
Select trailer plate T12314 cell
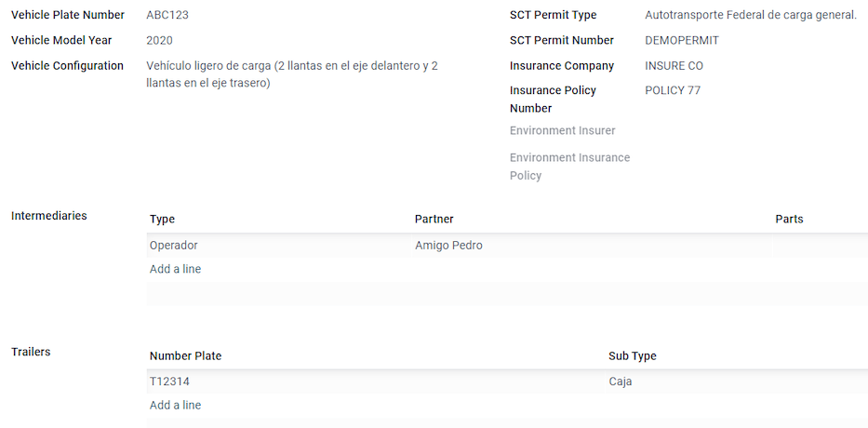[376, 381]
